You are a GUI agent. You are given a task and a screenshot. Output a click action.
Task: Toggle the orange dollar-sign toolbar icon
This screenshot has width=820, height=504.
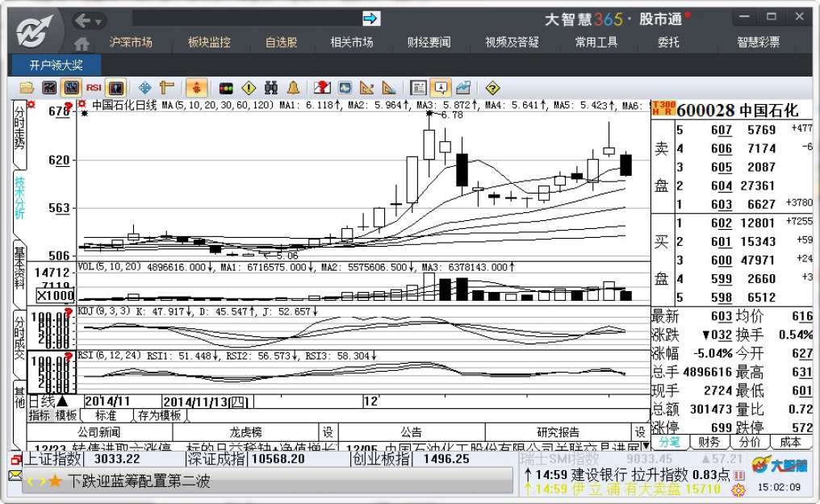[x=197, y=88]
